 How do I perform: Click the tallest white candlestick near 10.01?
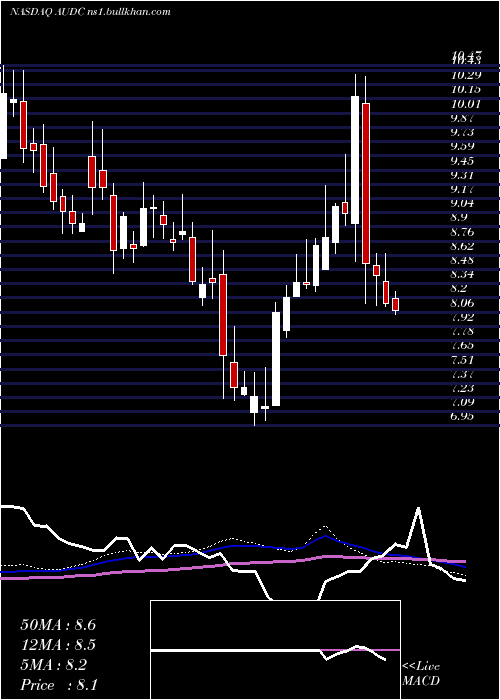[x=355, y=160]
